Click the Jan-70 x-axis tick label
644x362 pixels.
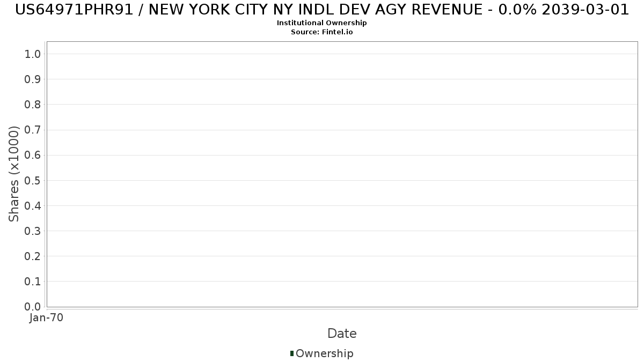pyautogui.click(x=46, y=318)
